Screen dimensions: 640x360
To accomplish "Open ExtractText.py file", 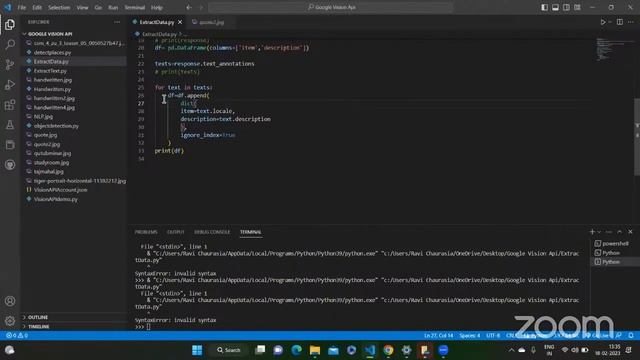I will tap(50, 71).
